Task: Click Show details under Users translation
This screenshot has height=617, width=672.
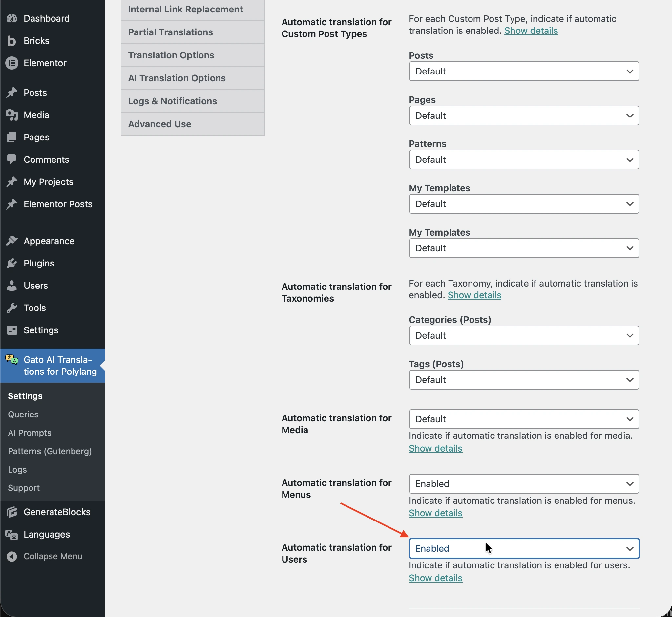Action: [x=435, y=578]
